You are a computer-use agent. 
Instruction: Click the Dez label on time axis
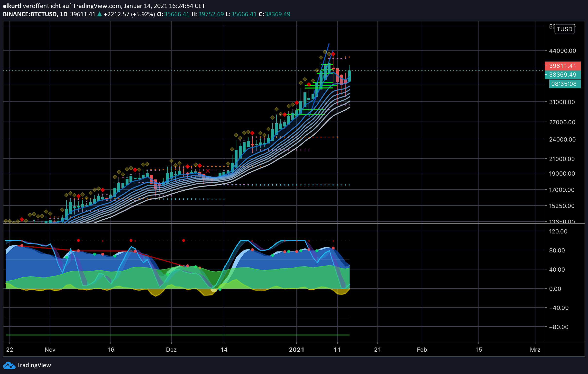tap(171, 350)
